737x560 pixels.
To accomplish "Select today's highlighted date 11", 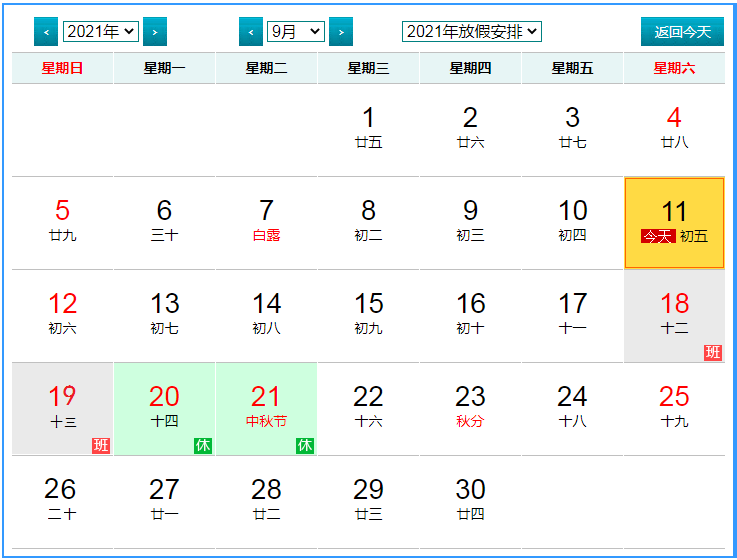I will pyautogui.click(x=674, y=222).
